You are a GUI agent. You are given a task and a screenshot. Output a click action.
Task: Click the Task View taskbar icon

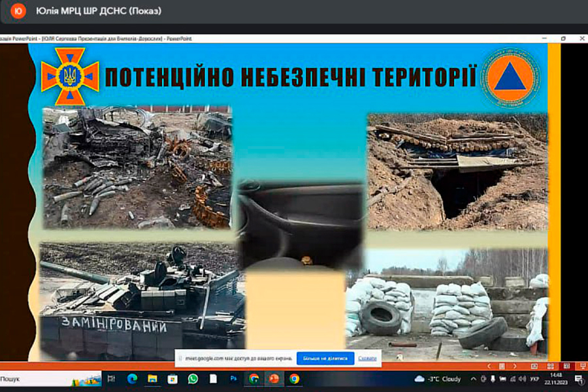coord(111,379)
